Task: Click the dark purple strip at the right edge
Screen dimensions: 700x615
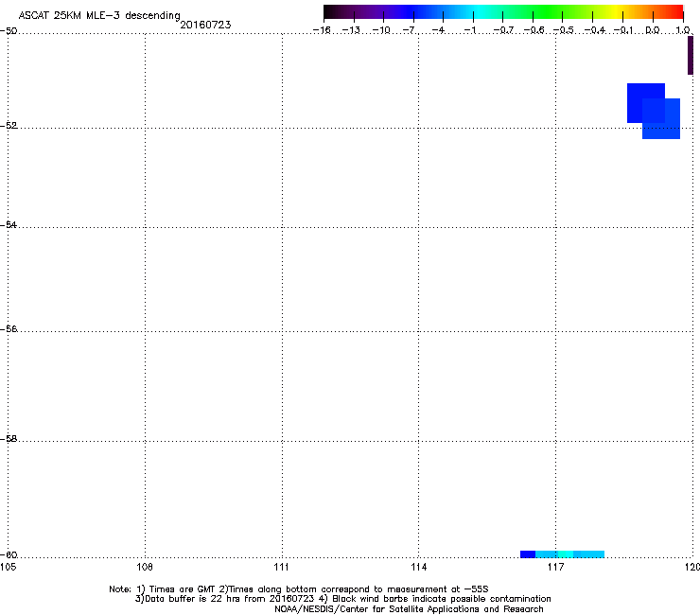Action: (x=691, y=56)
